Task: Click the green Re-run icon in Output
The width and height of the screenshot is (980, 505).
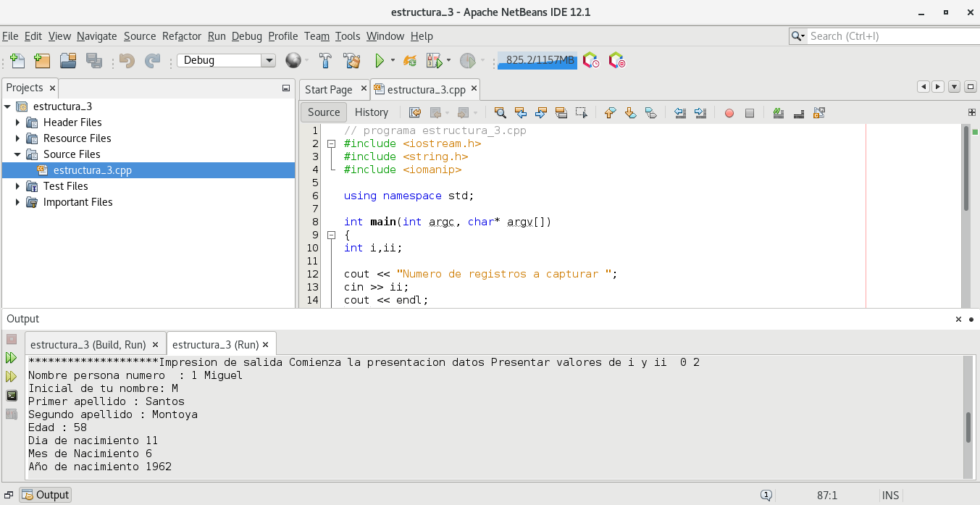Action: 12,357
